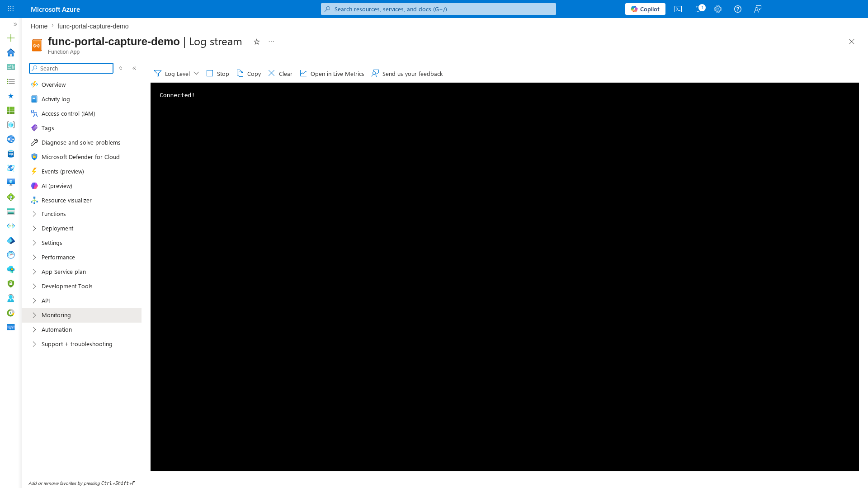
Task: Click the 'Connected!' text in the console
Action: [x=177, y=95]
